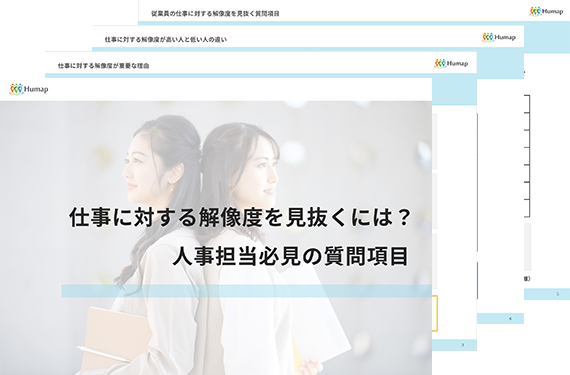Click page number 3 in the slide footer

coord(462,345)
